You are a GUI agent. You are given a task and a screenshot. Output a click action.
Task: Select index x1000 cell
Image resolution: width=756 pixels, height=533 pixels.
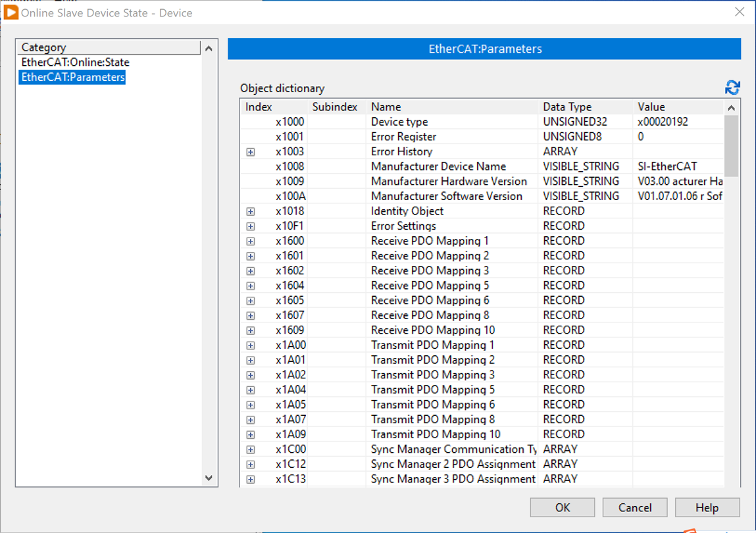pyautogui.click(x=290, y=122)
